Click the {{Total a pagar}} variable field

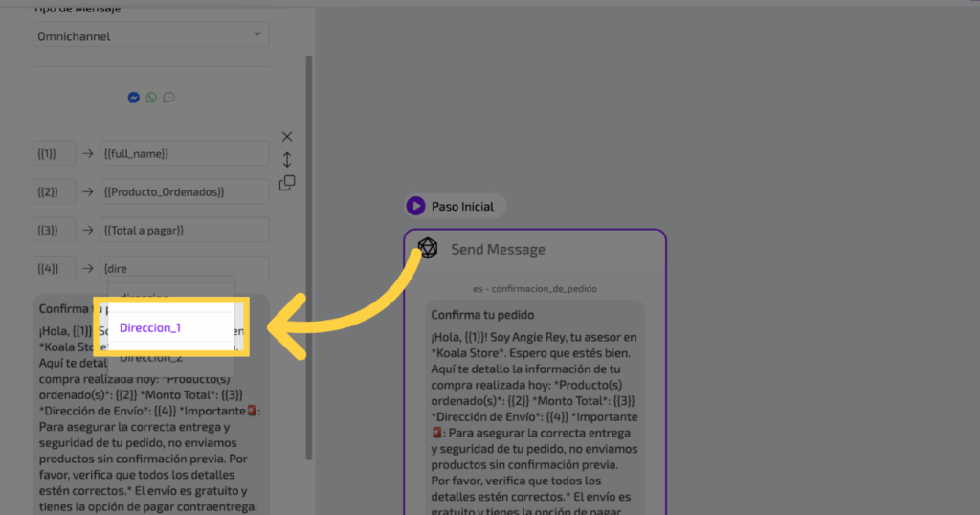point(184,231)
